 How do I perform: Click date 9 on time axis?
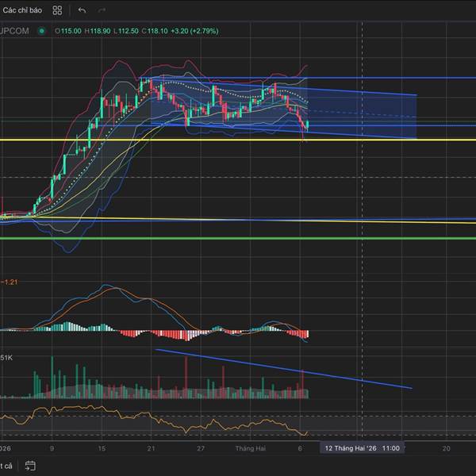click(52, 448)
